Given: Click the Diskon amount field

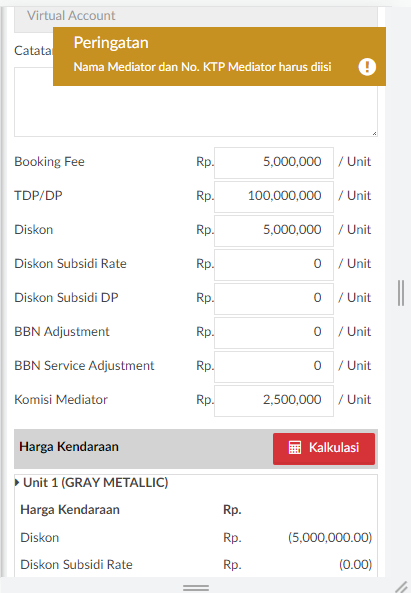Looking at the screenshot, I should click(x=274, y=231).
